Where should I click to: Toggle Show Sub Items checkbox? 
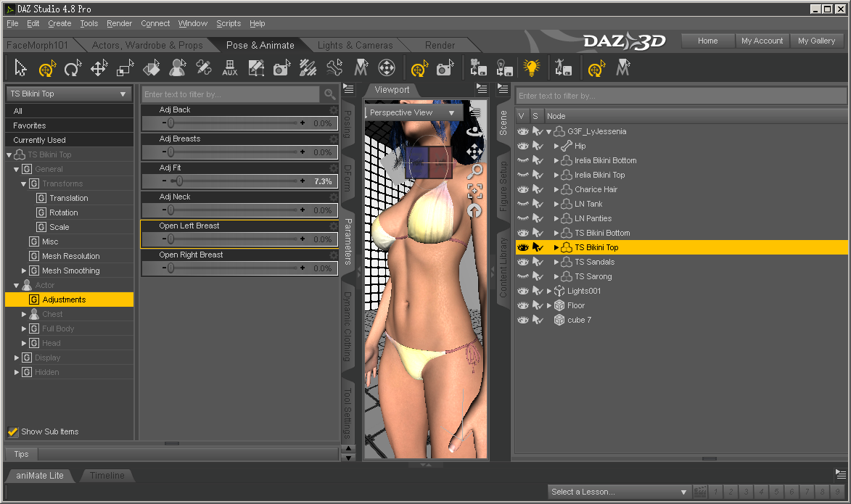click(12, 432)
